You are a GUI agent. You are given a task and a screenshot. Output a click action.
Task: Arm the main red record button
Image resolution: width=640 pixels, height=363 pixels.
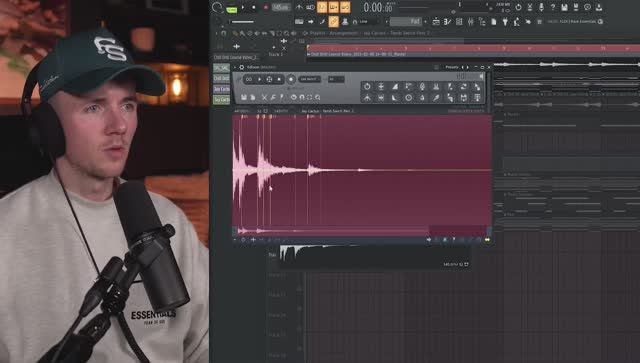266,7
